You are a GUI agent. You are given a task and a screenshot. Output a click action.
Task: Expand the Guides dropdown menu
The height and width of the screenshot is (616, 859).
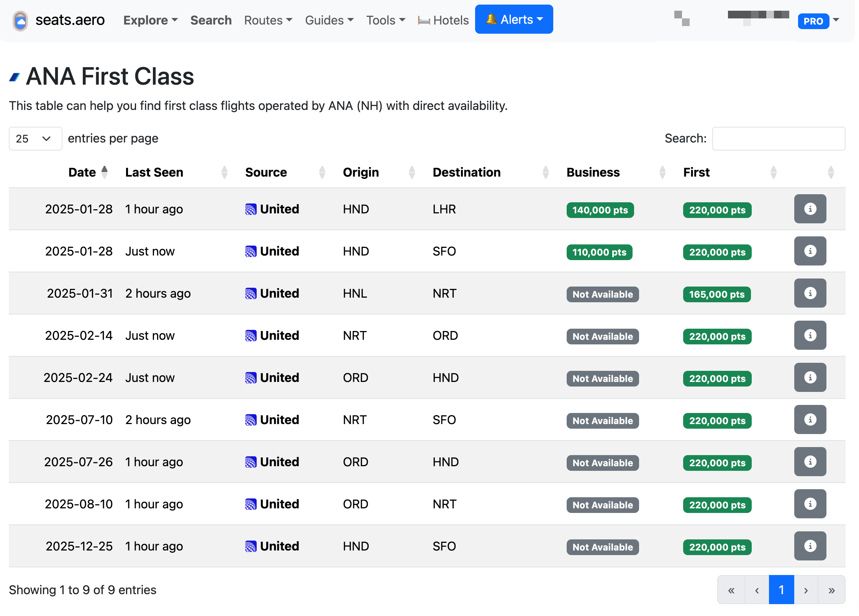[x=330, y=20]
